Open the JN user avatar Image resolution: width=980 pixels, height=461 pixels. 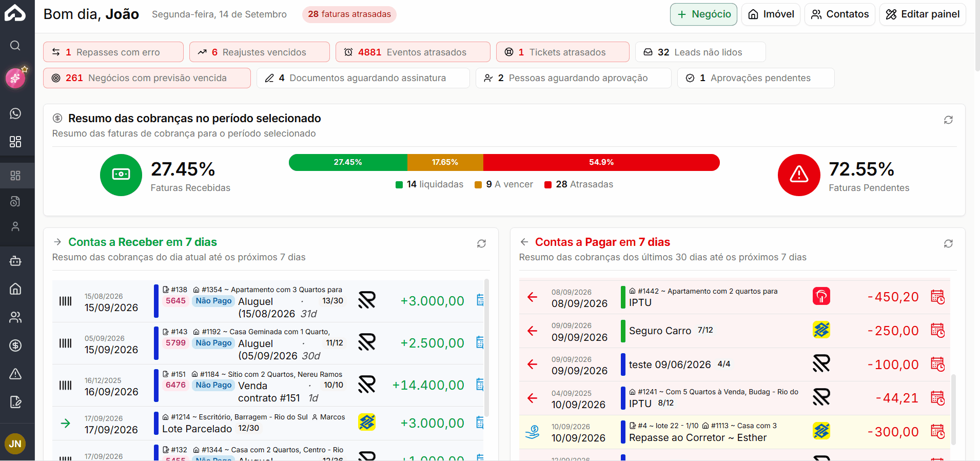point(15,444)
